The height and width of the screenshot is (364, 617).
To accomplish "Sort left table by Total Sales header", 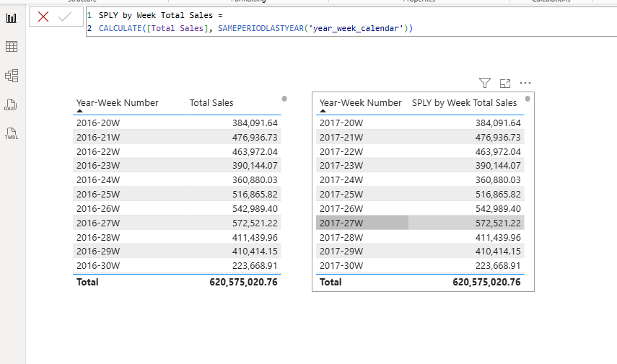I will 211,102.
